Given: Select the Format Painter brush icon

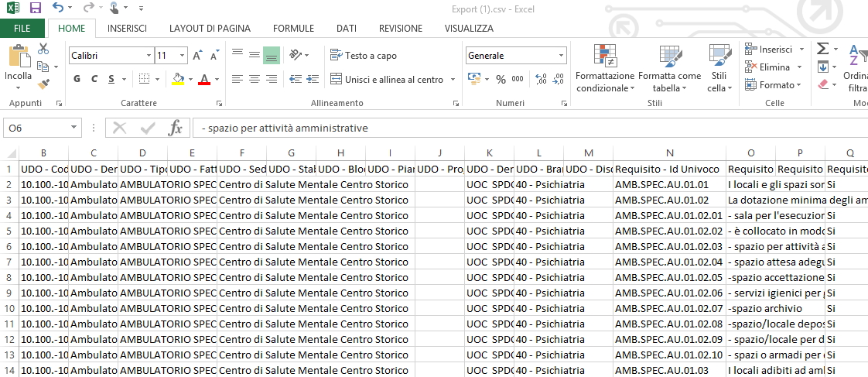Looking at the screenshot, I should (43, 84).
